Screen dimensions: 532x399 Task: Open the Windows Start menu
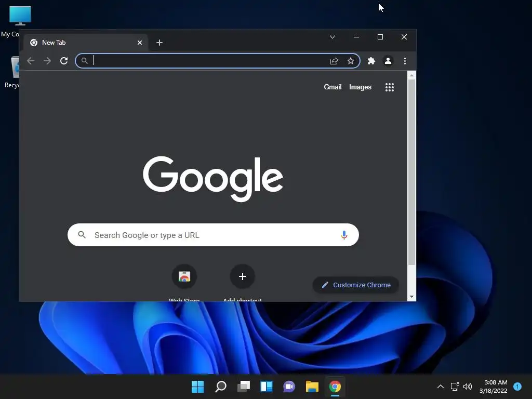[x=197, y=387]
